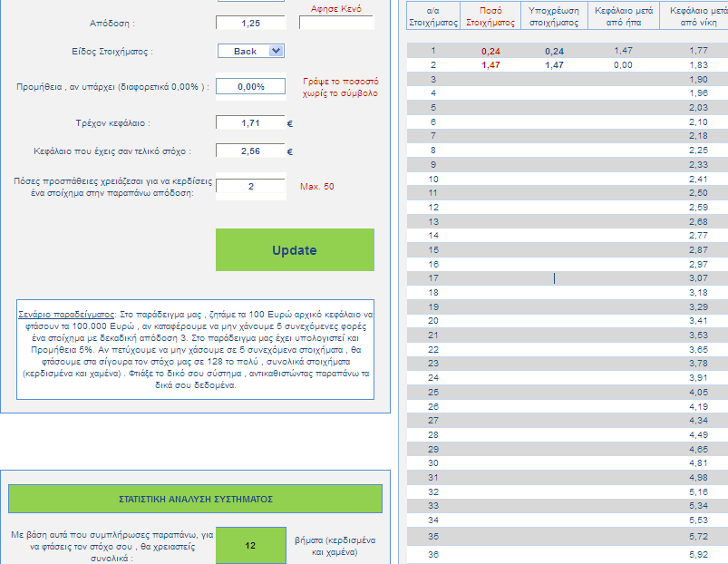Screen dimensions: 728x564
Task: Click the green Update button
Action: (x=295, y=249)
